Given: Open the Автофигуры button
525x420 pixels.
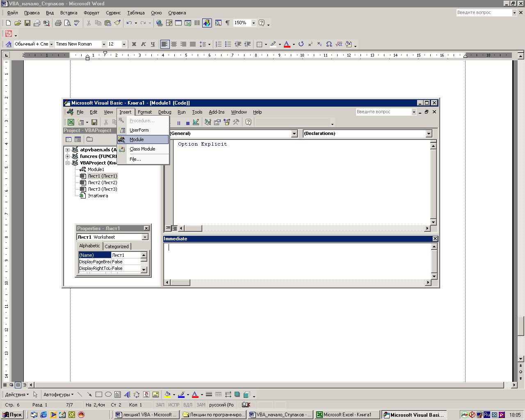Looking at the screenshot, I should click(58, 395).
